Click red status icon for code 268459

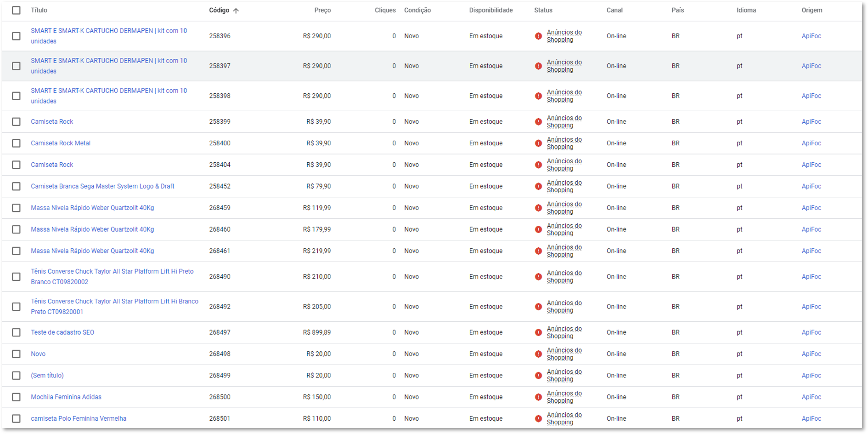pyautogui.click(x=538, y=208)
